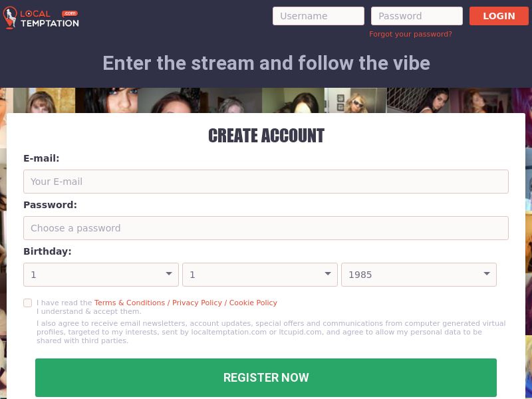Focus the Choose a password field

tap(266, 228)
